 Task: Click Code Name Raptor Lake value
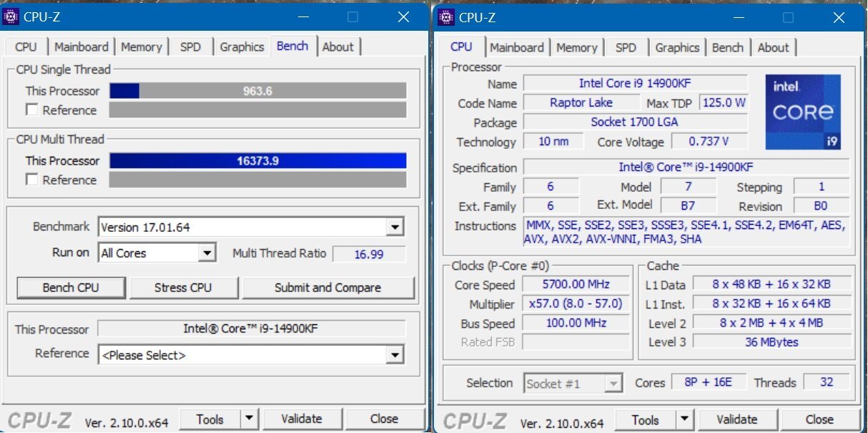click(581, 103)
